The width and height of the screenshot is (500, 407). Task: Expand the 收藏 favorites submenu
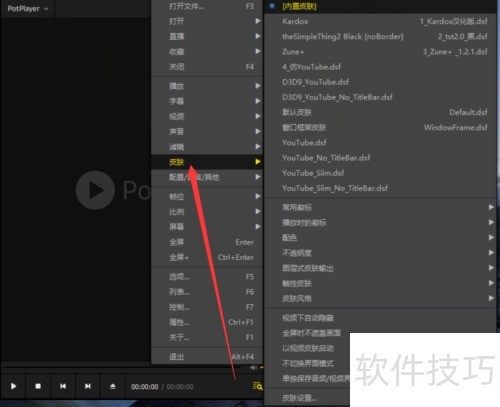pyautogui.click(x=207, y=52)
